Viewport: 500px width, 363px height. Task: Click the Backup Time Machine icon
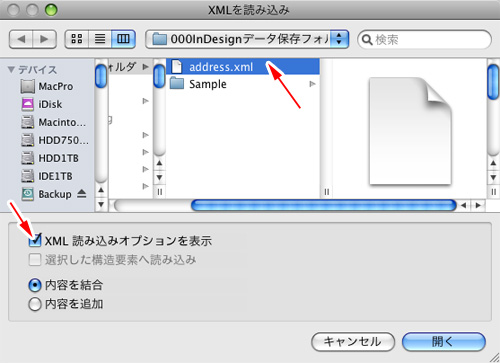point(27,194)
